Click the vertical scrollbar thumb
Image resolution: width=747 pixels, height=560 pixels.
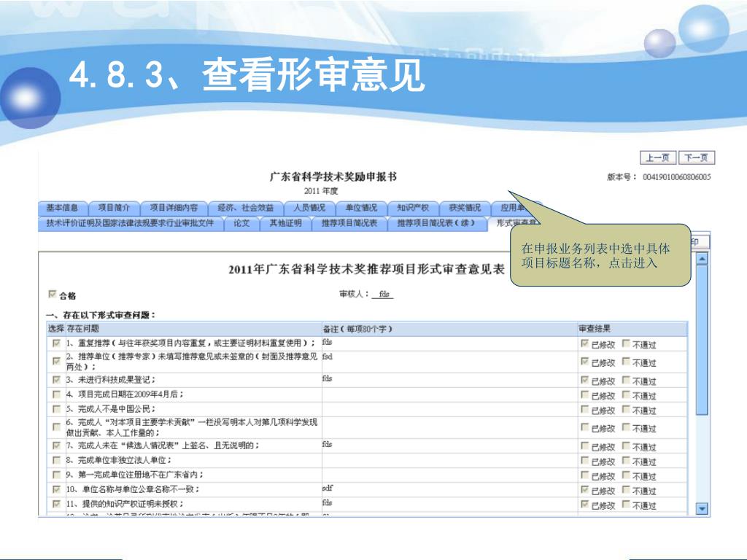click(x=702, y=341)
